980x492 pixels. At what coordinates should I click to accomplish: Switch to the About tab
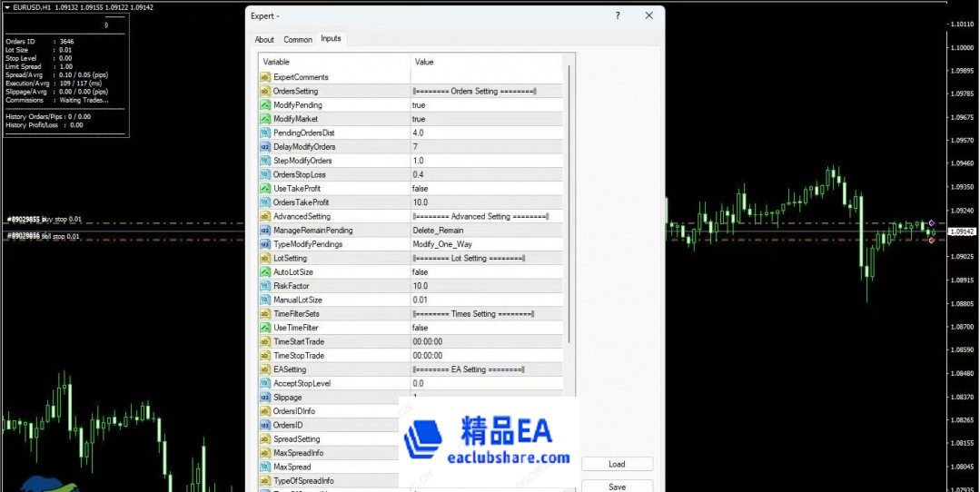point(264,40)
